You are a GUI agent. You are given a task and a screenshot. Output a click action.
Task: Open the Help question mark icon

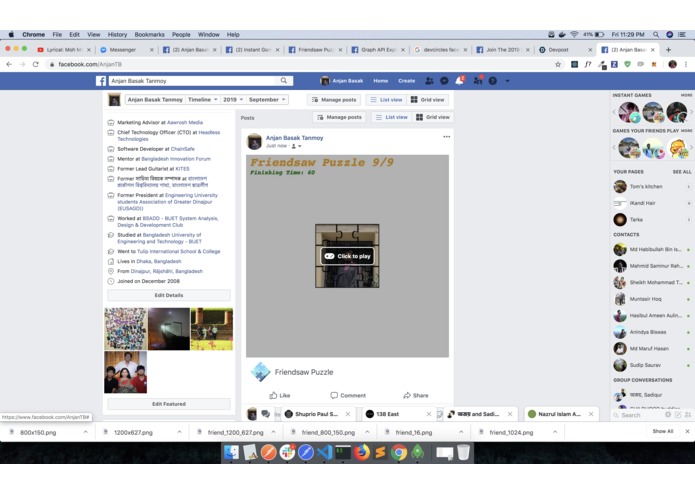click(492, 81)
